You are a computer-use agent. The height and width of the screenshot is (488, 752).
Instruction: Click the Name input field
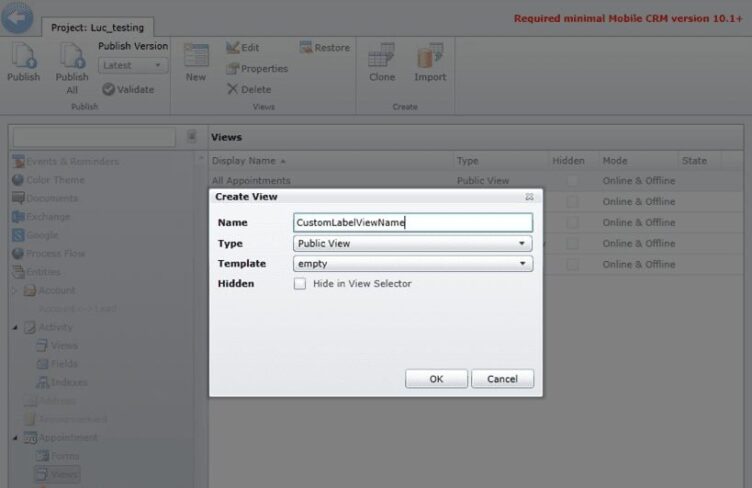click(412, 222)
